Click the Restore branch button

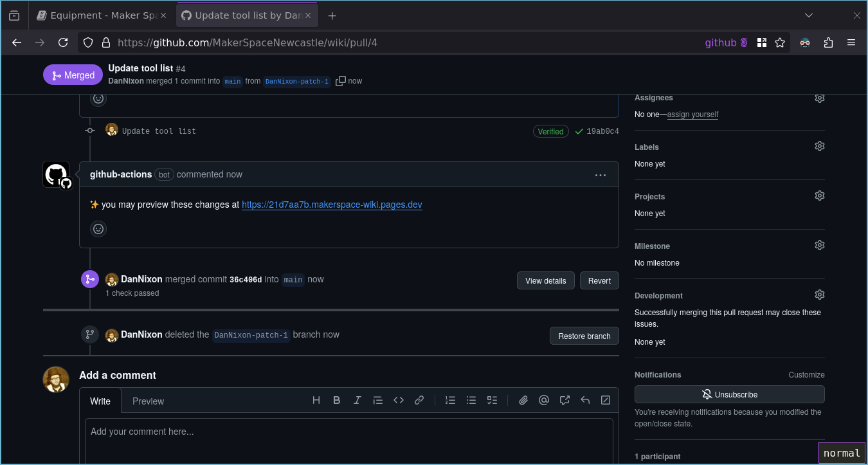584,335
